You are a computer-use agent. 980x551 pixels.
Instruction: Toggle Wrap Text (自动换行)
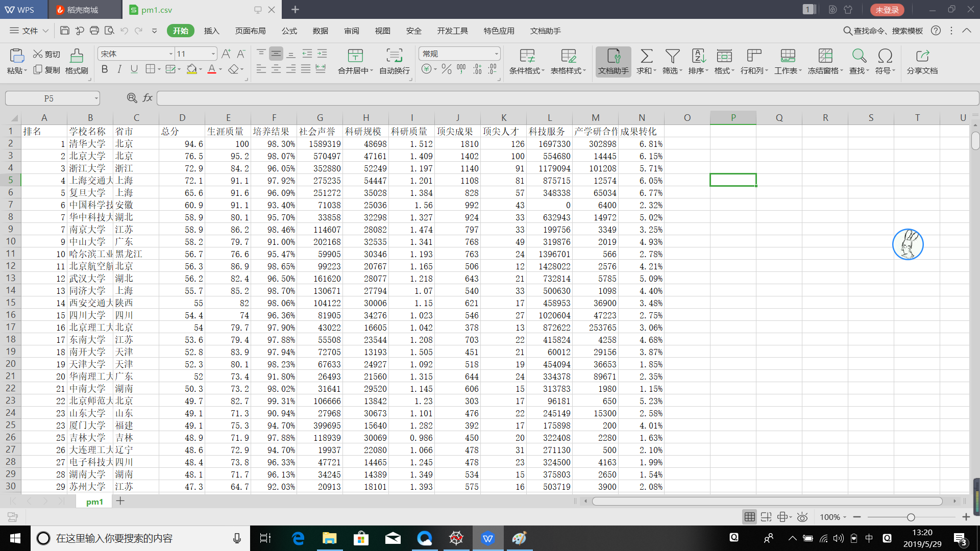pyautogui.click(x=394, y=56)
